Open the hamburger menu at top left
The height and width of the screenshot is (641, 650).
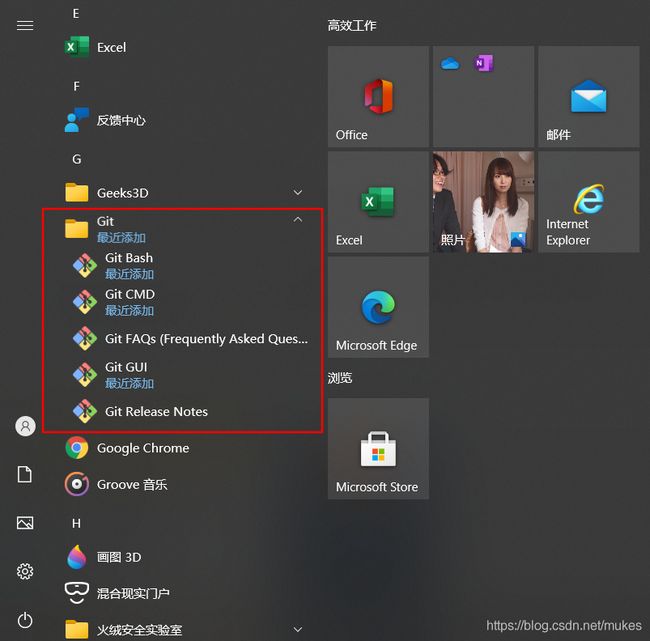(25, 26)
